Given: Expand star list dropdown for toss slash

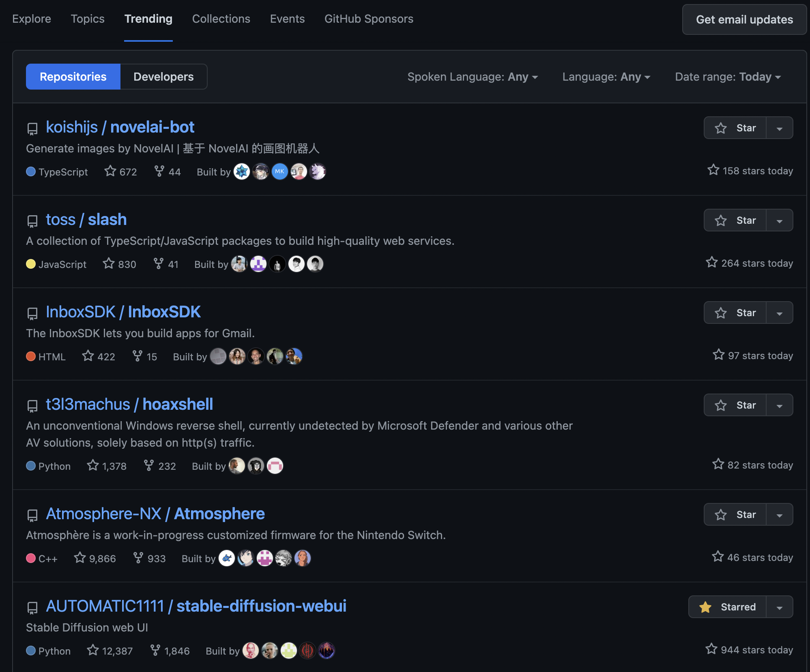Looking at the screenshot, I should pyautogui.click(x=779, y=220).
